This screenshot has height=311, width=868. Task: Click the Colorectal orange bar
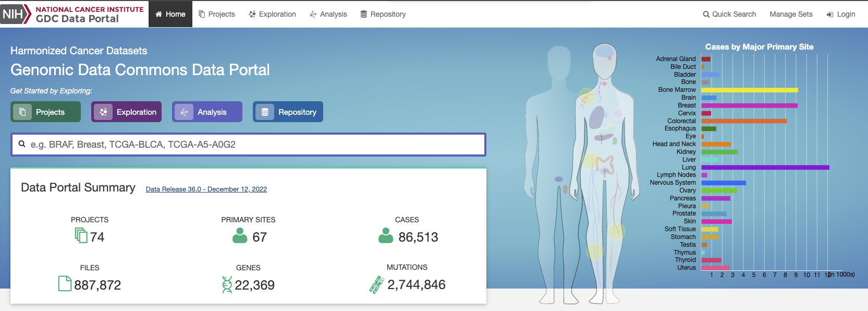pos(744,121)
